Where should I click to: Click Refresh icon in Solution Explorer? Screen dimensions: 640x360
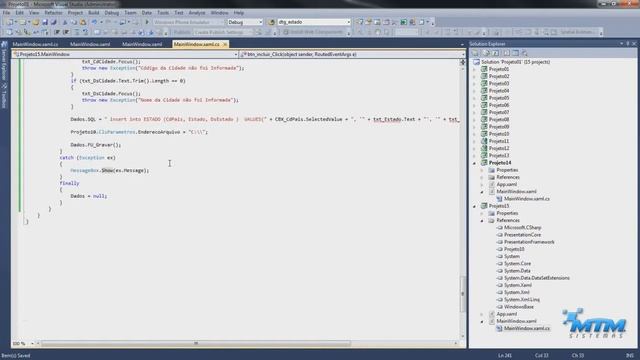coord(496,53)
